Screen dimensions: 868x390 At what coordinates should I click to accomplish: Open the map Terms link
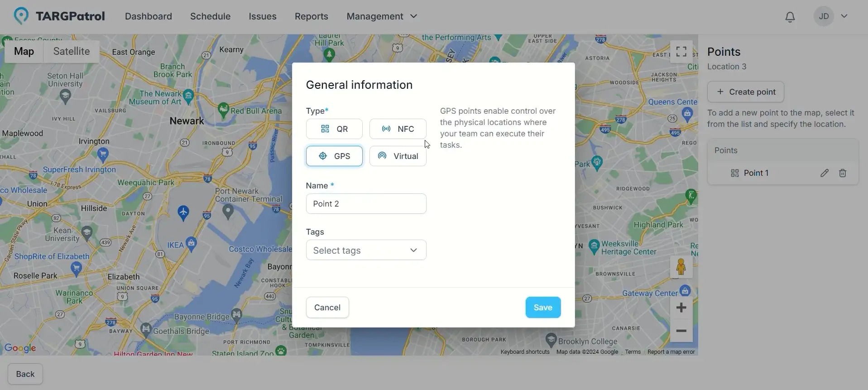(633, 352)
